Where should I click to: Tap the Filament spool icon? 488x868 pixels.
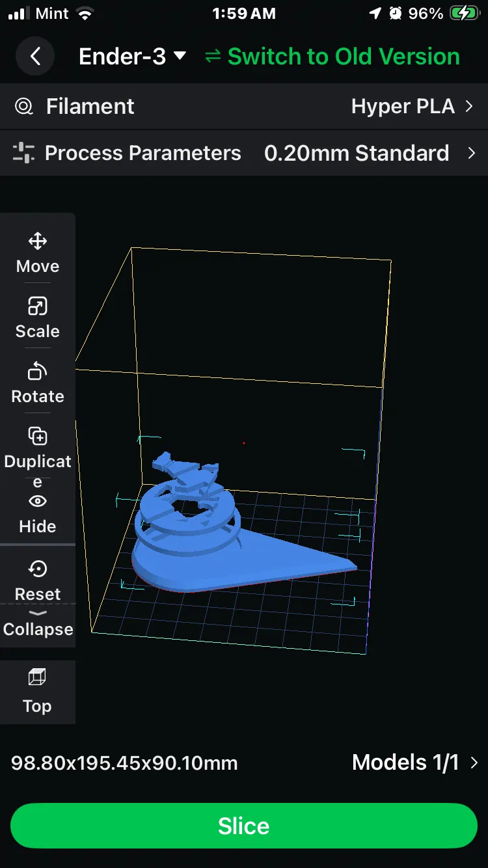pyautogui.click(x=24, y=106)
